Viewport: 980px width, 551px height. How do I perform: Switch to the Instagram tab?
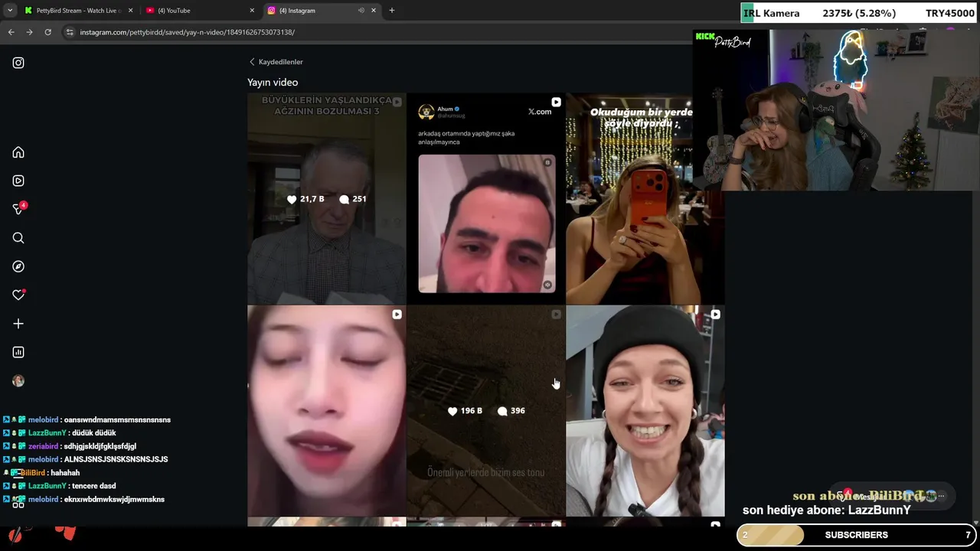click(322, 11)
